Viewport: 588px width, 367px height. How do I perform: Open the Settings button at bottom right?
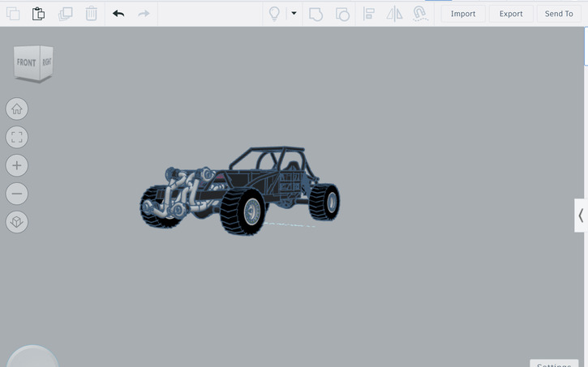coord(554,364)
